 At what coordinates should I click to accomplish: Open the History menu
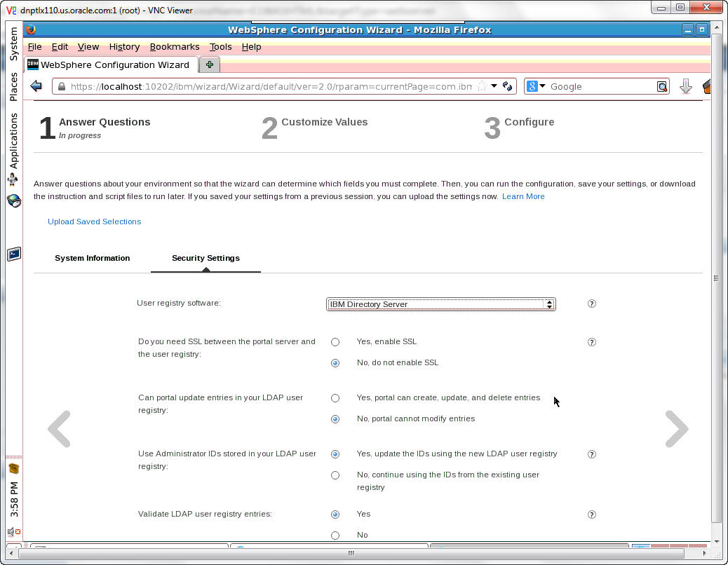point(124,47)
